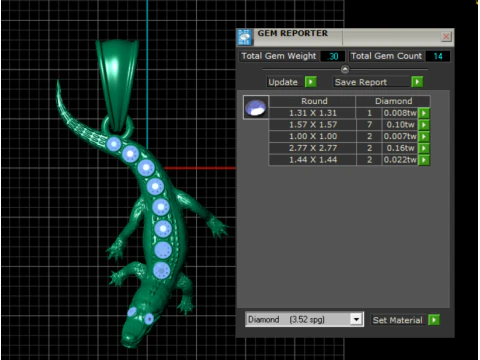Click the 0.008tw weight cell
The height and width of the screenshot is (360, 480).
click(400, 113)
